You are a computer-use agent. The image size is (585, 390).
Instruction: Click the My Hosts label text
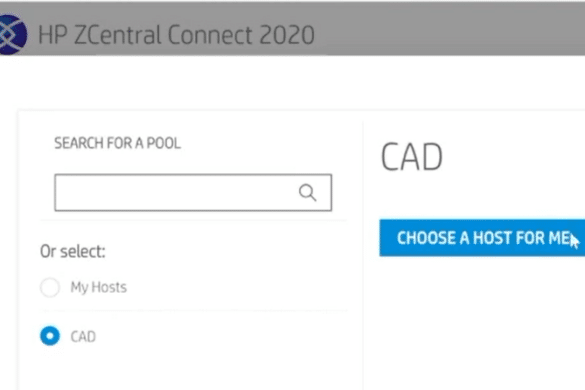(x=98, y=287)
